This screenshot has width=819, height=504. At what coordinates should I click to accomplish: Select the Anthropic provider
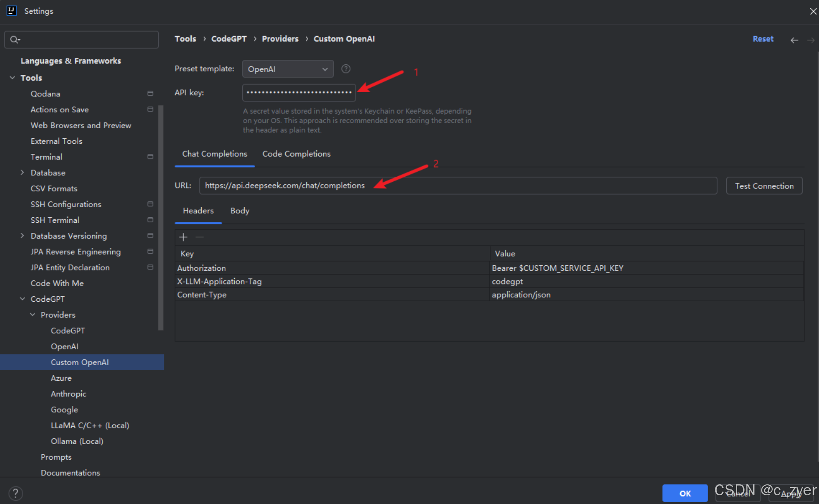coord(68,394)
